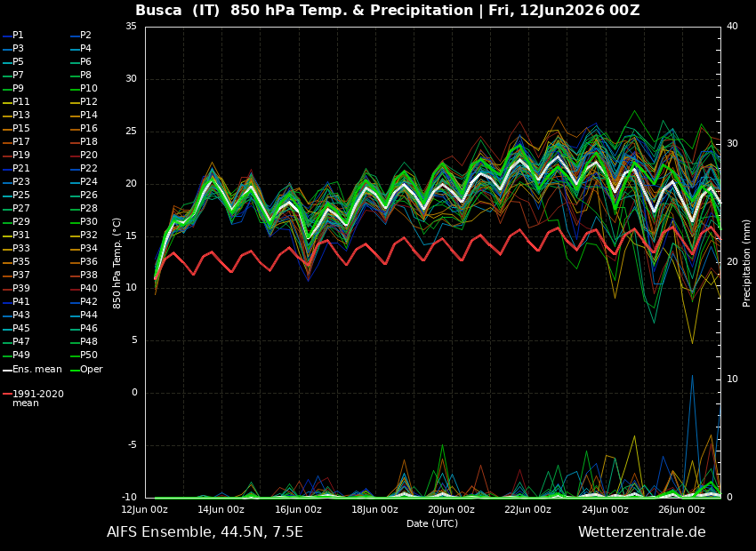Choose the '18Jun 00z' date axis label
Screen dimensions: 756x551
(x=374, y=509)
